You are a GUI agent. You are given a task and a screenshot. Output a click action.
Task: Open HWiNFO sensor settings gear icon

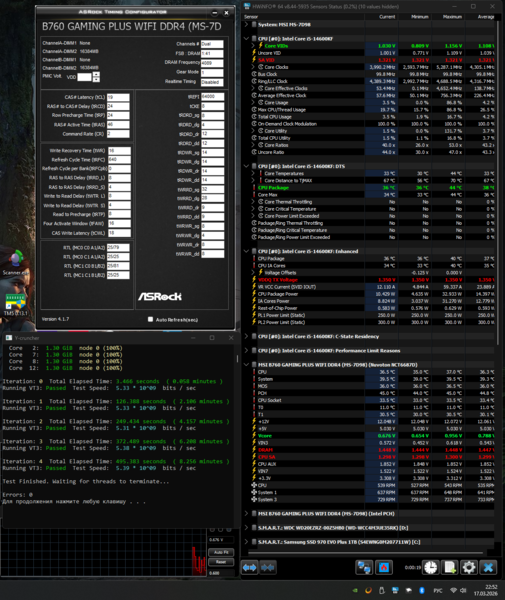469,567
